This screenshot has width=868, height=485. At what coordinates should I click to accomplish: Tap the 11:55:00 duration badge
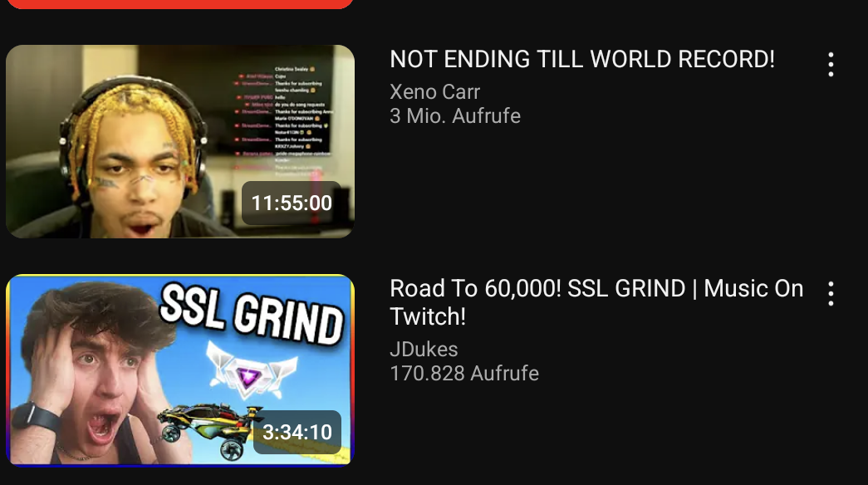pyautogui.click(x=292, y=203)
